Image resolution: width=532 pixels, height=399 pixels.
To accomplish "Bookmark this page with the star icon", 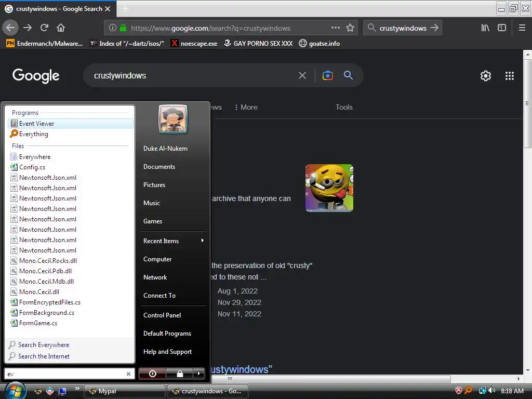I will click(x=350, y=28).
